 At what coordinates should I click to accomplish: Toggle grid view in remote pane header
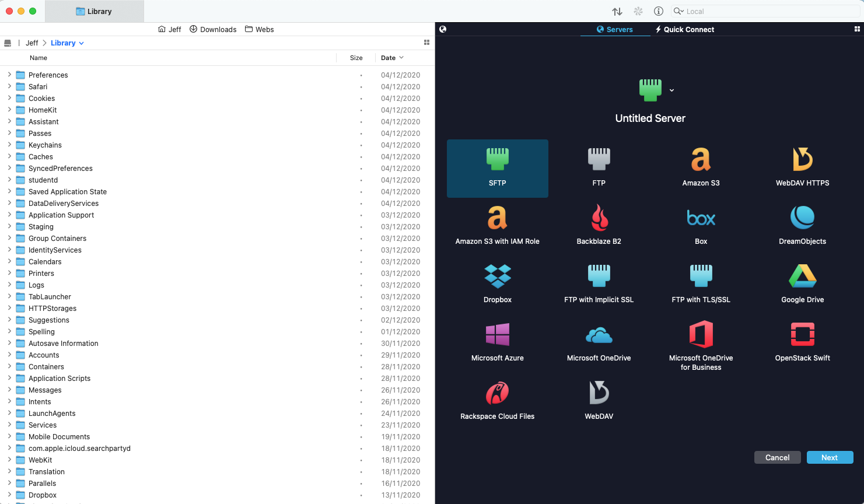tap(857, 29)
